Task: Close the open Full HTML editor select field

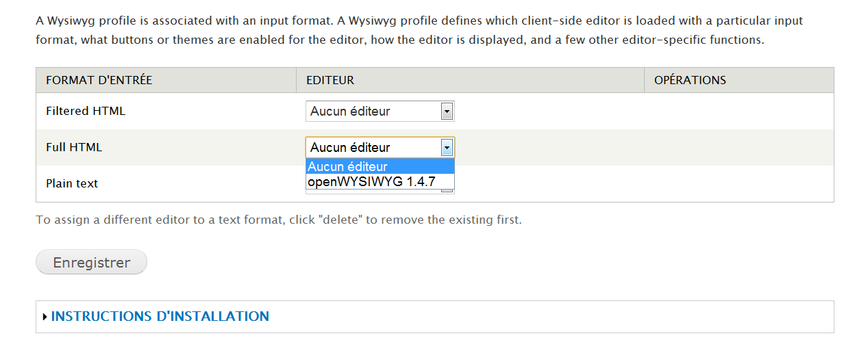Action: 373,147
